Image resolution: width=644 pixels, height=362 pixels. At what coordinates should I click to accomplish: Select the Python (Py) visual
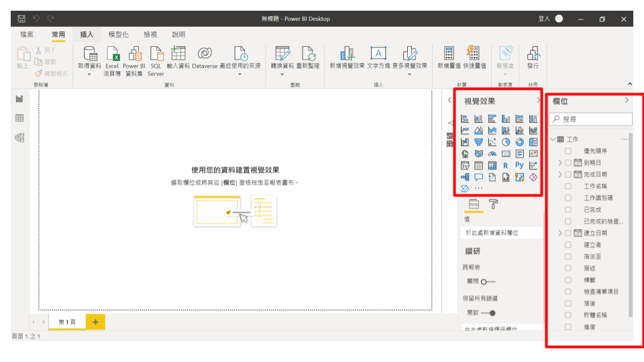click(x=519, y=166)
